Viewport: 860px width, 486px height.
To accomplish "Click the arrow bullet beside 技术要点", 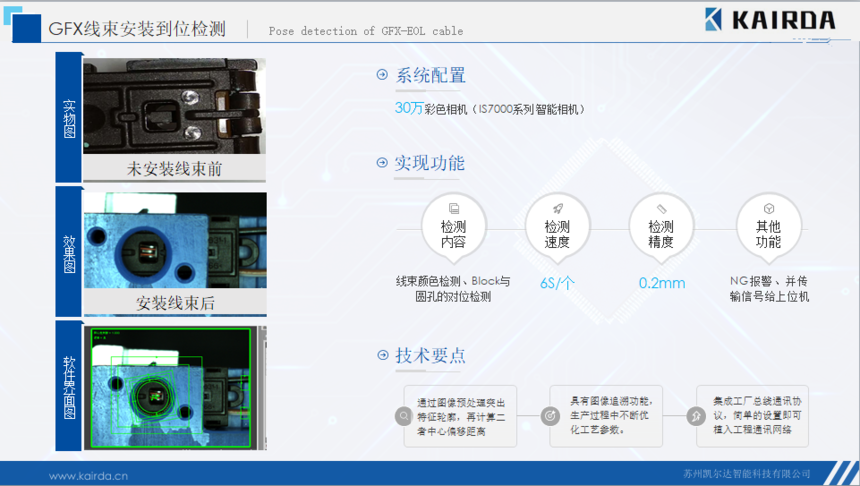I will point(383,355).
